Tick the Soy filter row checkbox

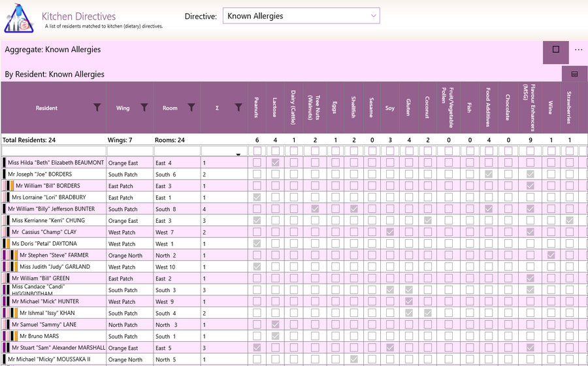pyautogui.click(x=390, y=151)
